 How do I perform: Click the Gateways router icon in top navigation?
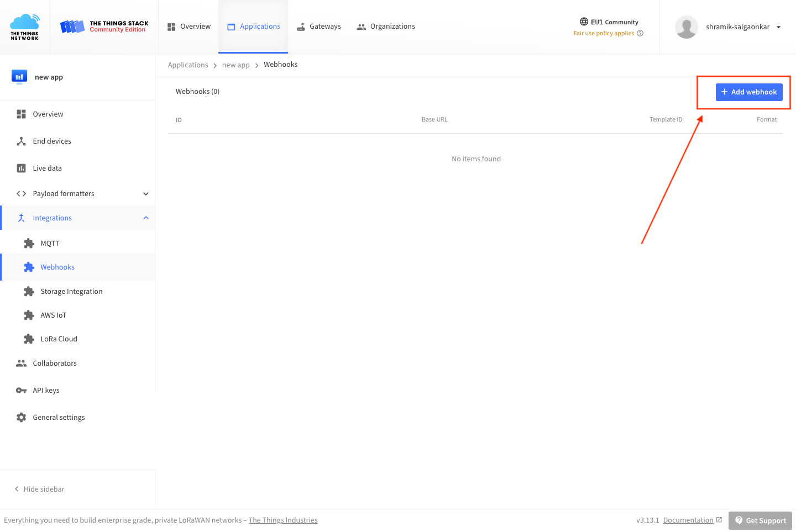click(x=301, y=27)
